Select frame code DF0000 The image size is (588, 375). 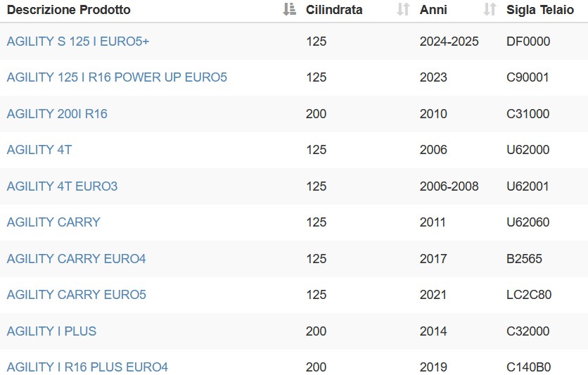pos(528,42)
